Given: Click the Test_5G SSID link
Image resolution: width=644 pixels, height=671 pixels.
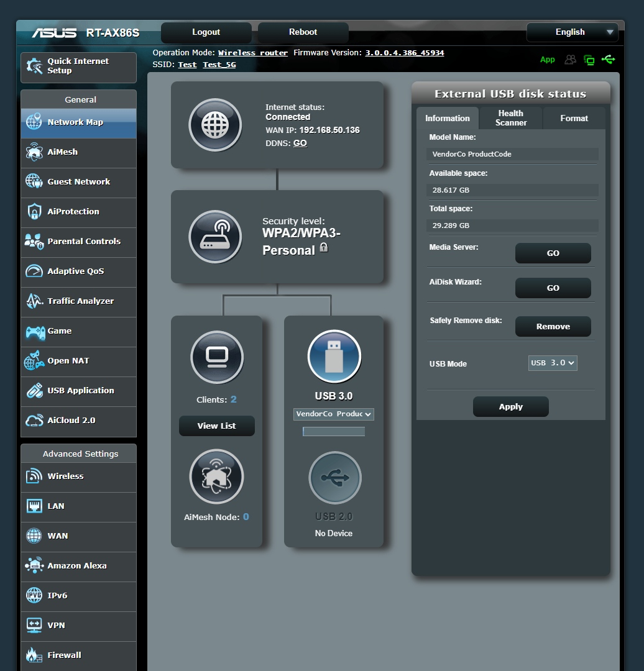Looking at the screenshot, I should coord(219,64).
